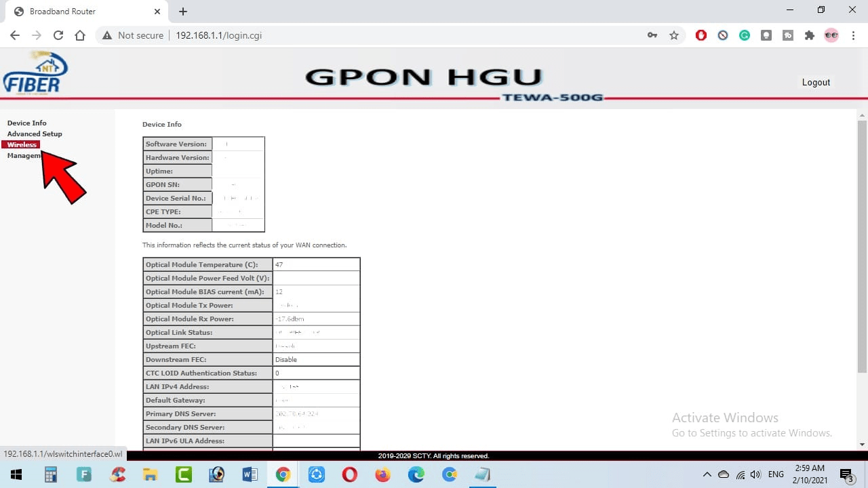Image resolution: width=868 pixels, height=488 pixels.
Task: Open the Chrome profile avatar
Action: pyautogui.click(x=831, y=35)
